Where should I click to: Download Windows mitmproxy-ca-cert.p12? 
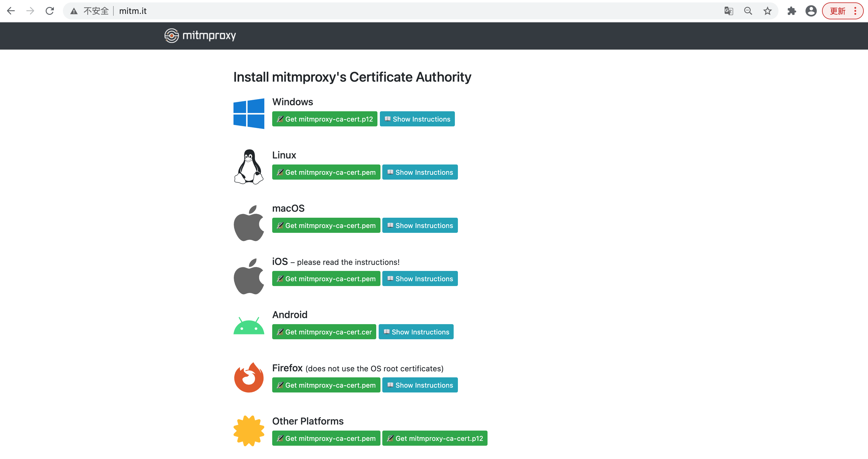click(325, 119)
